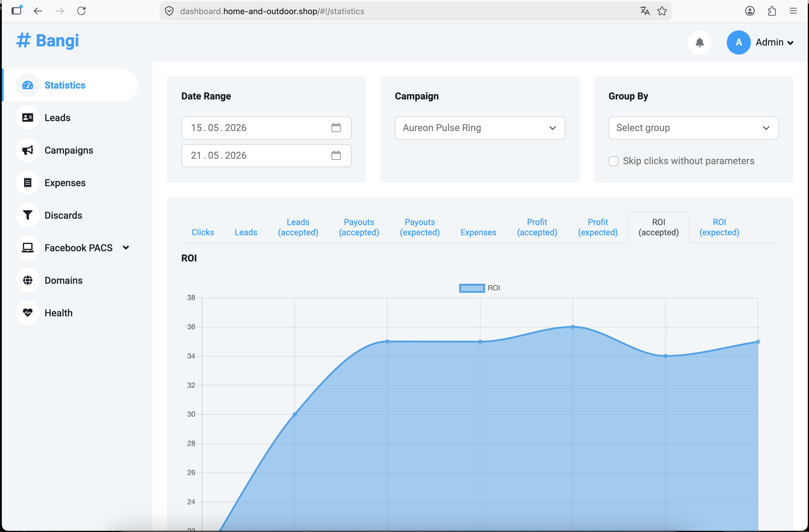Image resolution: width=809 pixels, height=532 pixels.
Task: Click the Facebook PACS laptop icon
Action: 27,248
